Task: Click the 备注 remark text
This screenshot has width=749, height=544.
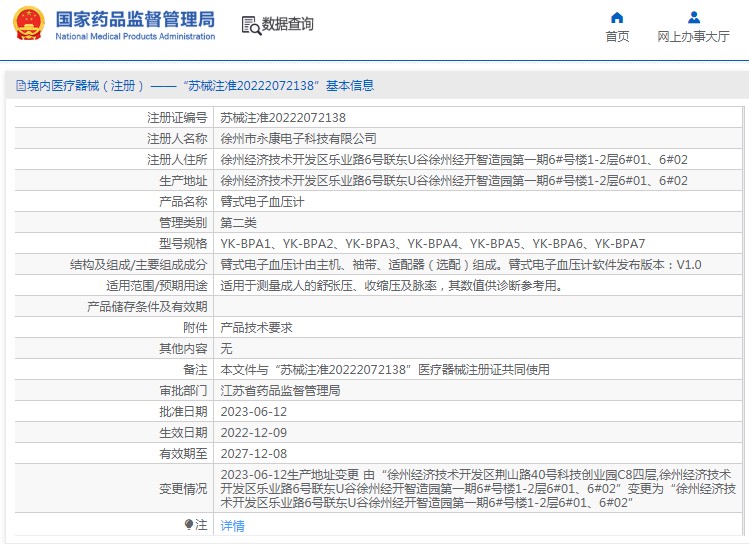Action: point(385,370)
